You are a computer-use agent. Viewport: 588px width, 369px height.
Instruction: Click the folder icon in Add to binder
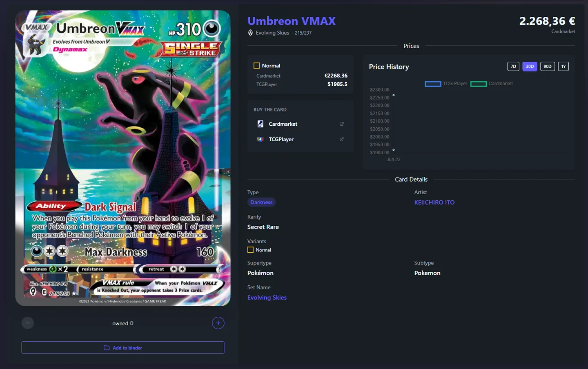(x=107, y=348)
